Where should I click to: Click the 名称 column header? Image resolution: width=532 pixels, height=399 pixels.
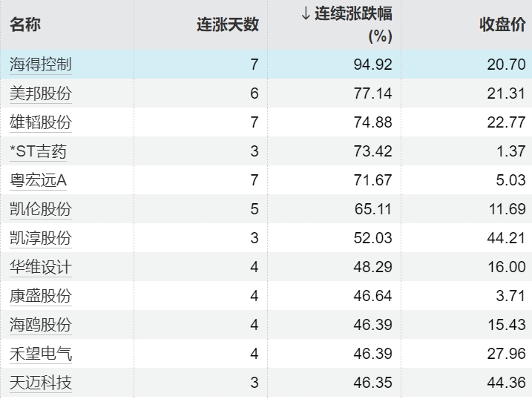point(25,24)
